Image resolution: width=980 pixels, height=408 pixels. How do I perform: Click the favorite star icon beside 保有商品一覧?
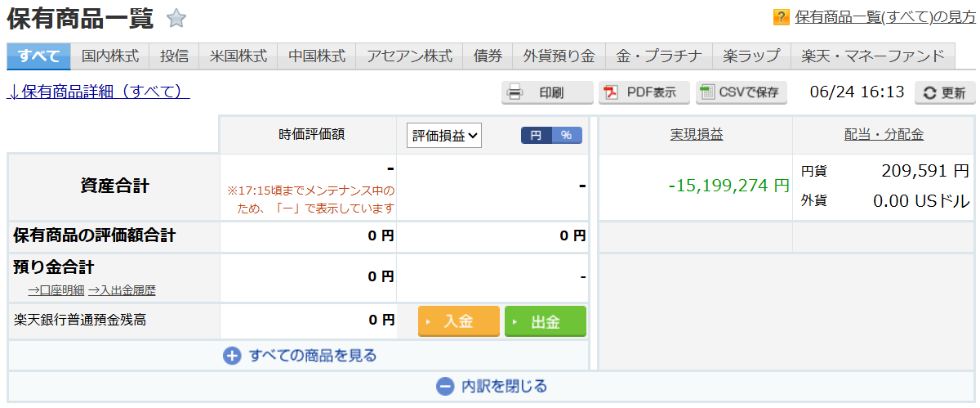[x=176, y=17]
